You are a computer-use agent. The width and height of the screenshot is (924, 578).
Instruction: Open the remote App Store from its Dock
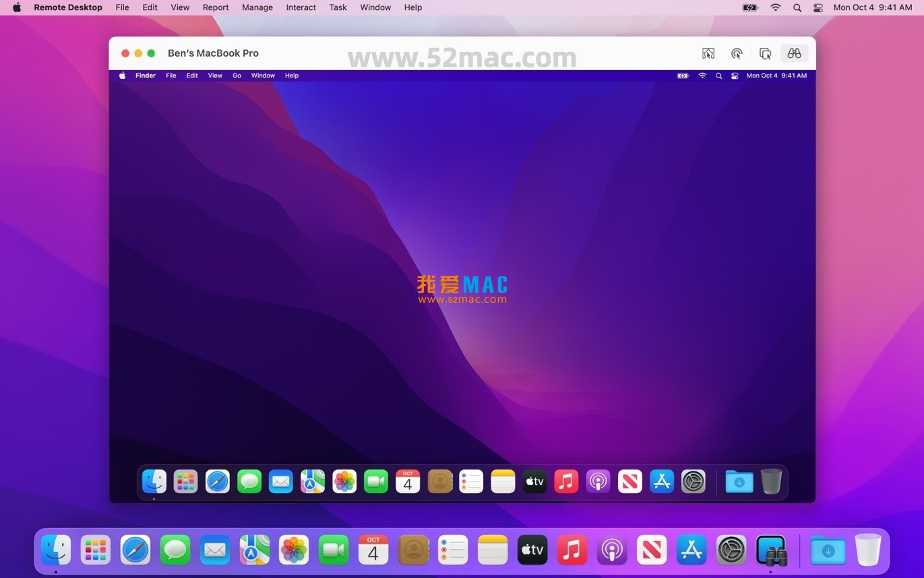(661, 482)
